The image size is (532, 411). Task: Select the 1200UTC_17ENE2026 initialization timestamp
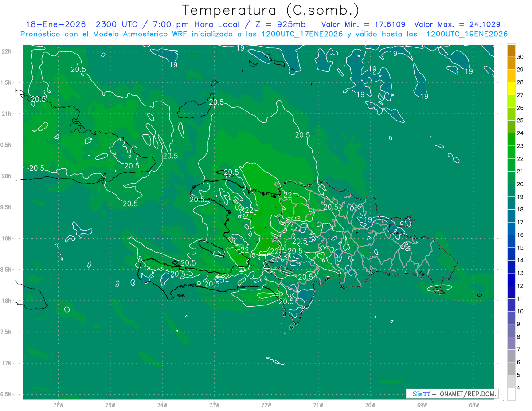tap(302, 34)
